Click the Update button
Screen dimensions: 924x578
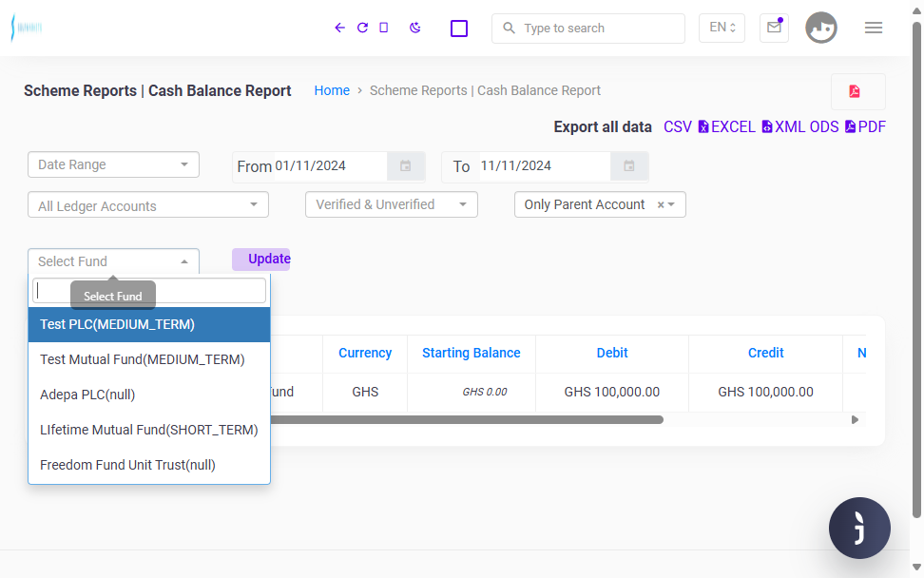[261, 260]
